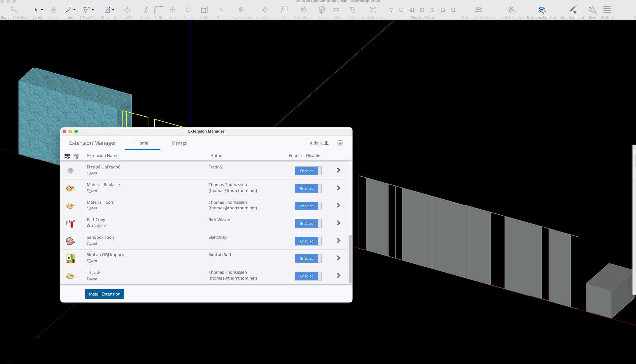This screenshot has width=636, height=364.
Task: Select the Offset tool
Action: [144, 10]
